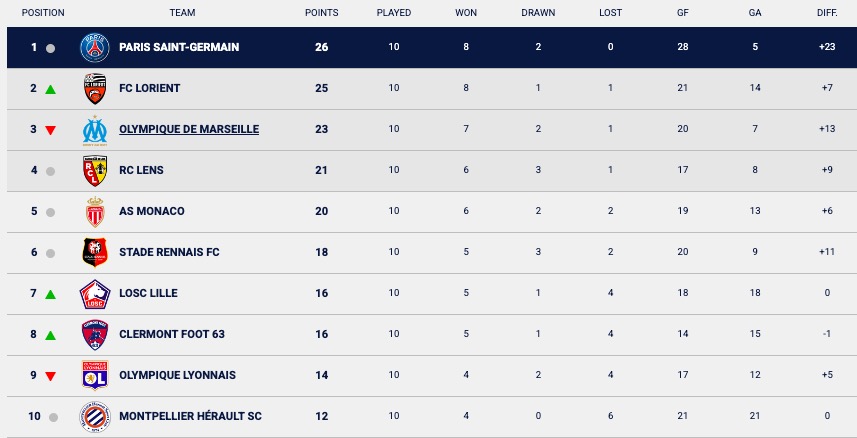Open the Paris Saint-Germain team page

[x=179, y=47]
